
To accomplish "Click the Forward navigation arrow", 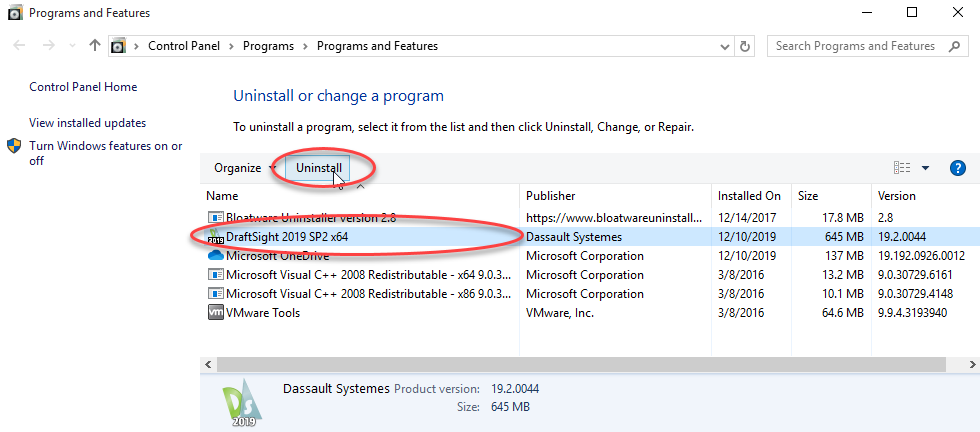I will pyautogui.click(x=49, y=46).
